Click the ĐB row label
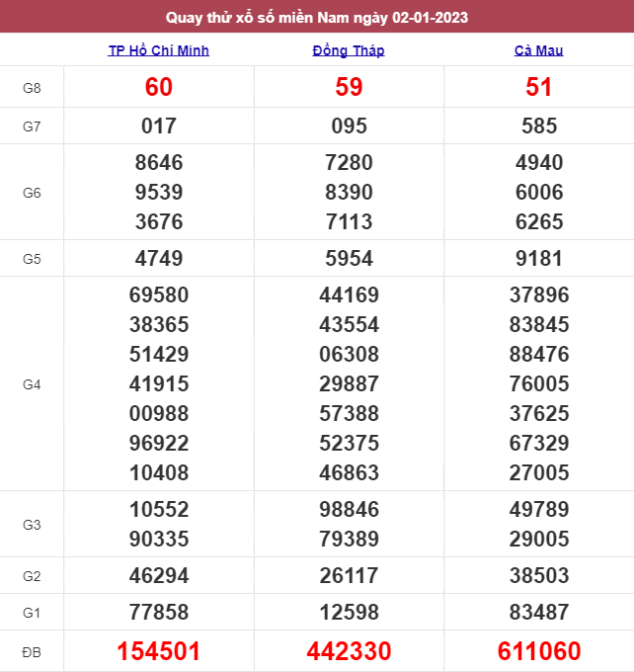Screen dimensions: 634x672 pos(32,652)
